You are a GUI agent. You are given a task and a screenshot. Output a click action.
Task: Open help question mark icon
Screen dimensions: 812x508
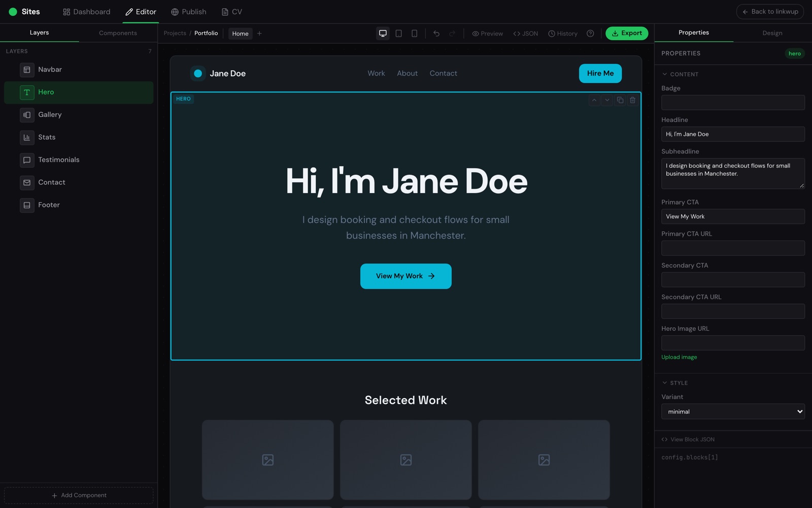(590, 34)
